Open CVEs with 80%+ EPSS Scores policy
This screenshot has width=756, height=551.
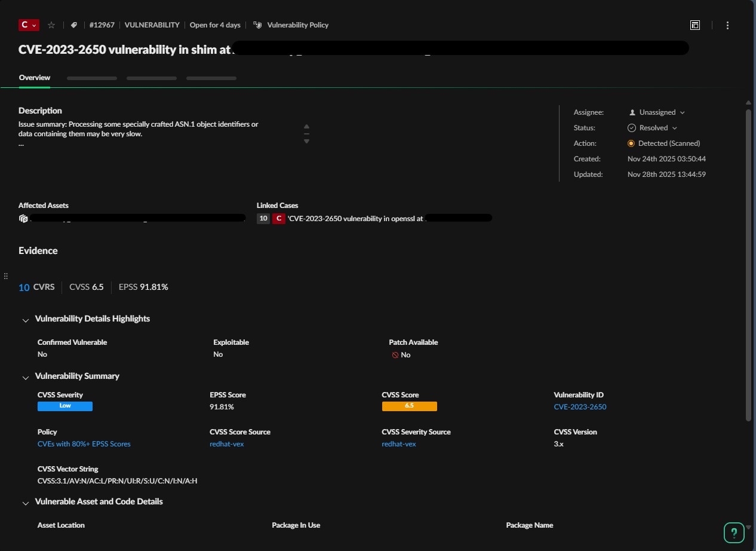pos(84,444)
